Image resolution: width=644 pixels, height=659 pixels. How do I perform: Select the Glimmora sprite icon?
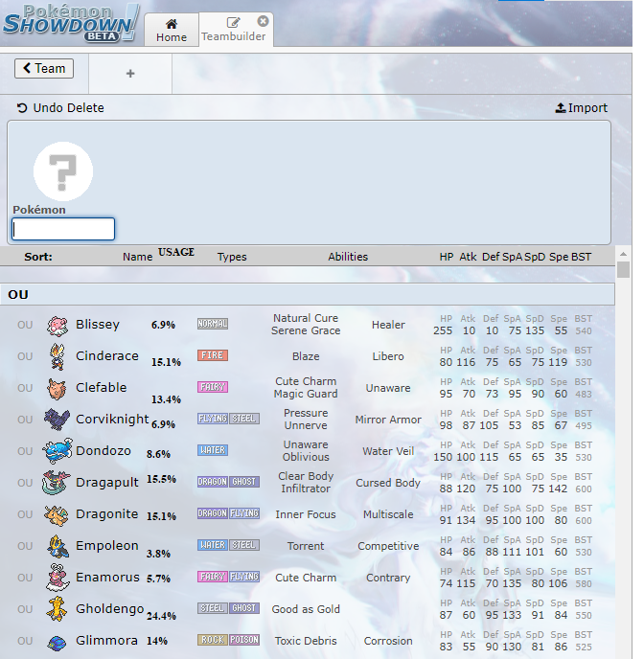pyautogui.click(x=57, y=642)
